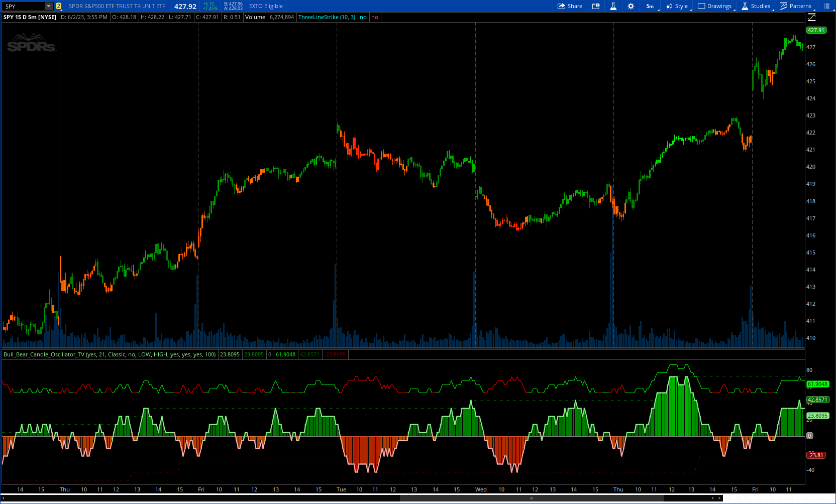
Task: Click the SPDR S&P500 ETF TRUST description
Action: coord(117,6)
